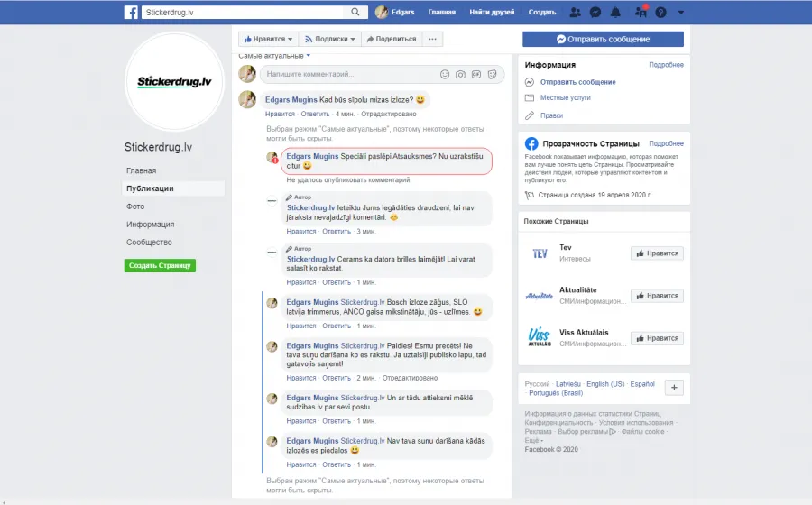Click the search magnifier icon

[355, 12]
